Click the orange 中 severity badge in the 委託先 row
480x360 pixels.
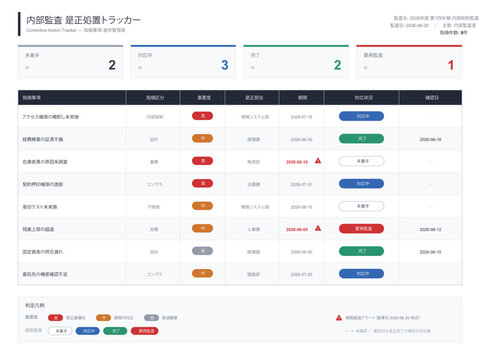(202, 273)
